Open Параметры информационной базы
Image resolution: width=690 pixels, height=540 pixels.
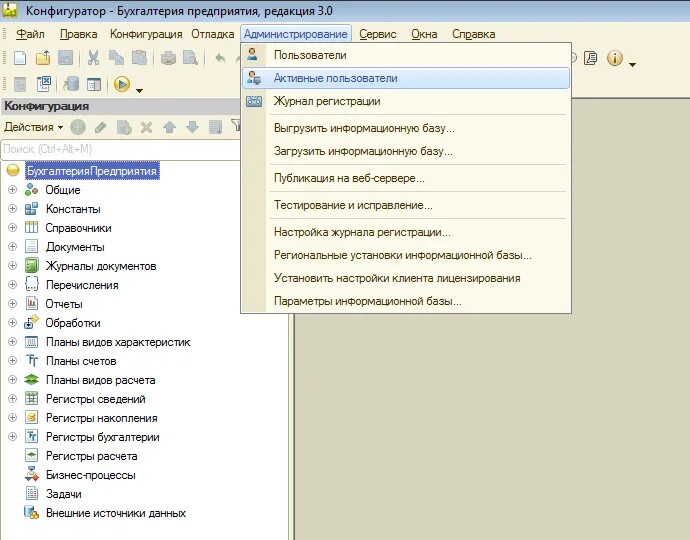pos(406,301)
